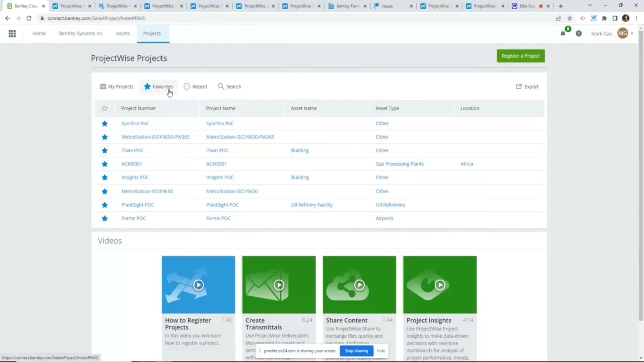The width and height of the screenshot is (644, 362).
Task: Click the browser address bar URL
Action: tap(96, 18)
